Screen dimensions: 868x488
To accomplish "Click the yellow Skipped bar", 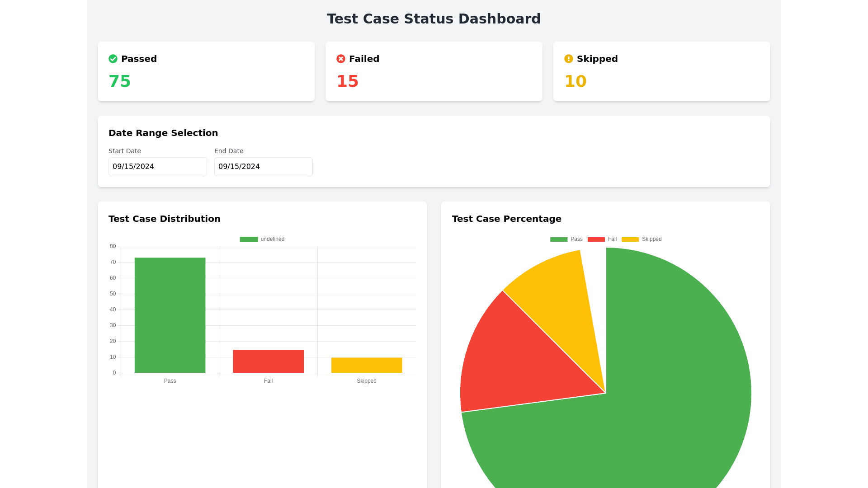I will [x=367, y=365].
